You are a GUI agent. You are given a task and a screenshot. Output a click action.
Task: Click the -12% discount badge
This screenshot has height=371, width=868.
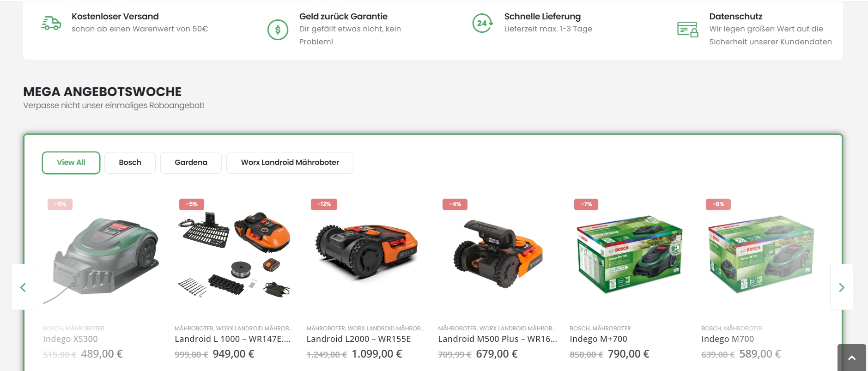[324, 204]
